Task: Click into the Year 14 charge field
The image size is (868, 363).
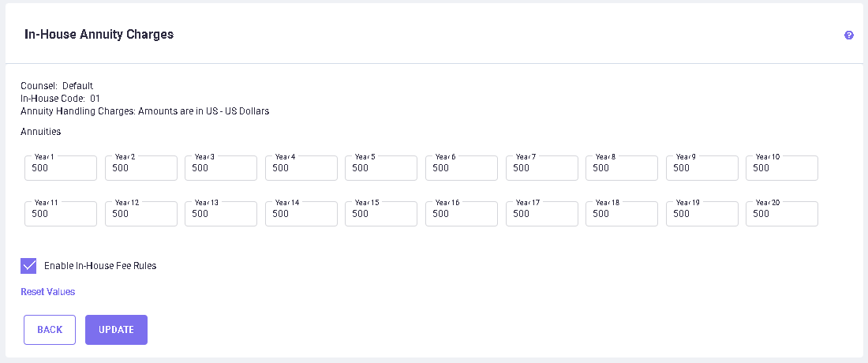Action: click(x=301, y=214)
